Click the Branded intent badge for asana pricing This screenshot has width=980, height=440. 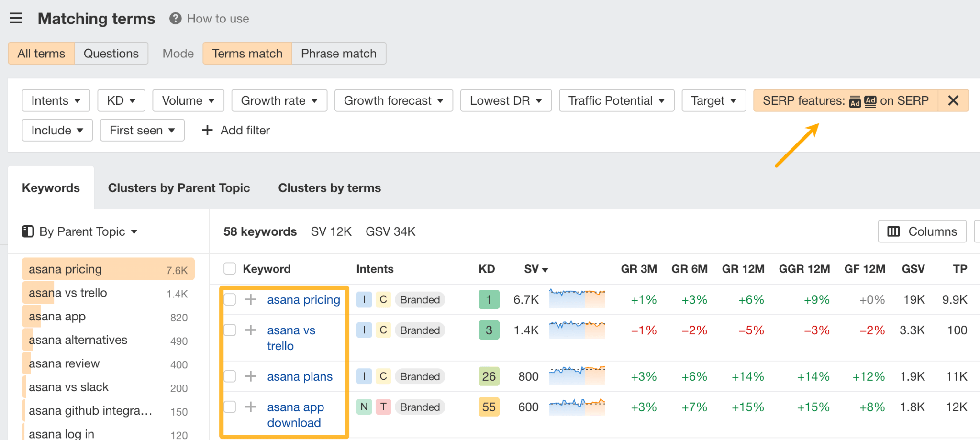tap(420, 299)
